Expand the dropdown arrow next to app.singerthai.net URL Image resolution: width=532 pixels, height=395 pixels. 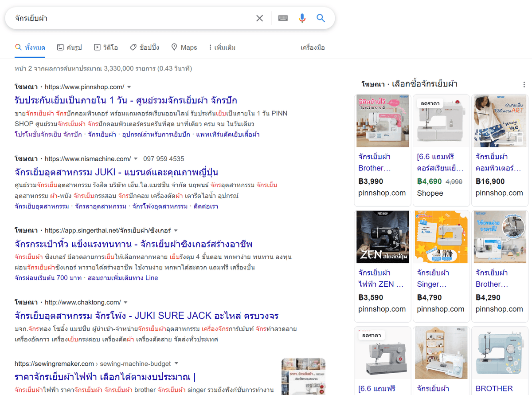(x=176, y=231)
